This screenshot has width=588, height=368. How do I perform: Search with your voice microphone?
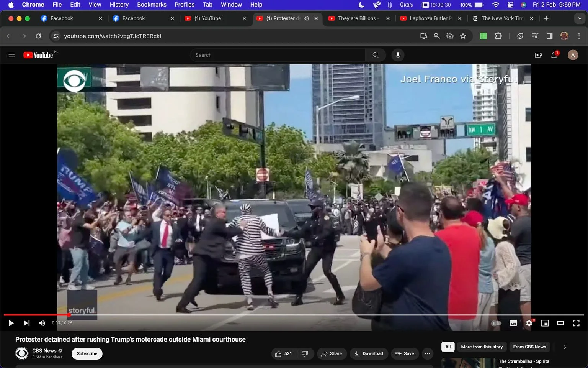coord(398,55)
